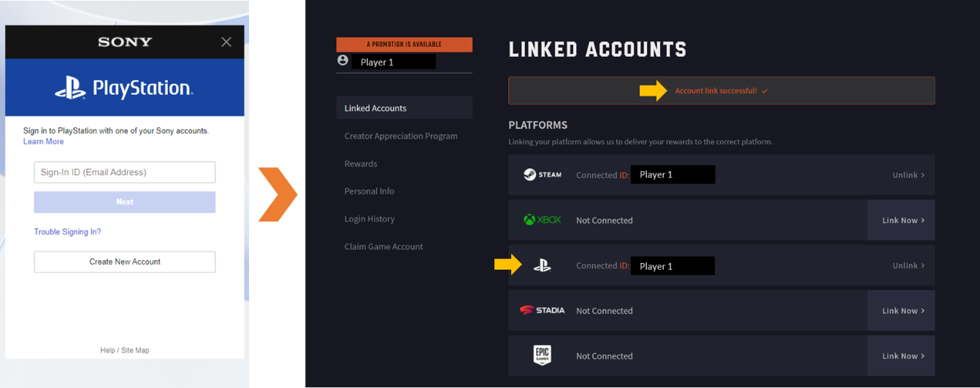Open Login History page
This screenshot has width=980, height=388.
(370, 219)
